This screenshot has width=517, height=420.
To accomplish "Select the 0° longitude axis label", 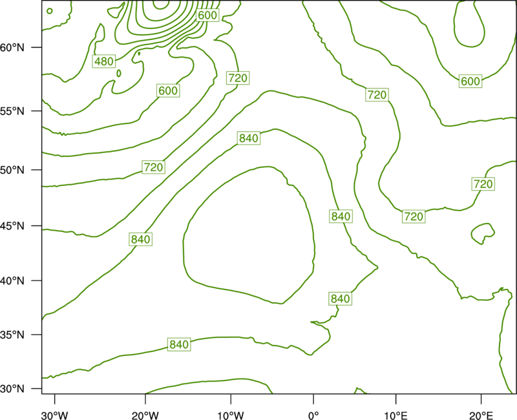I will click(x=313, y=415).
